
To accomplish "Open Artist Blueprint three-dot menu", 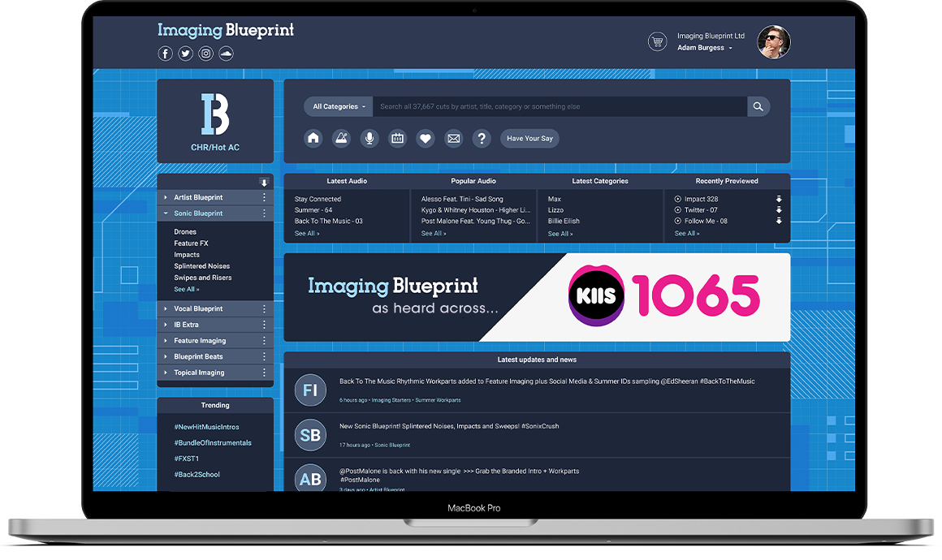I will [x=264, y=197].
